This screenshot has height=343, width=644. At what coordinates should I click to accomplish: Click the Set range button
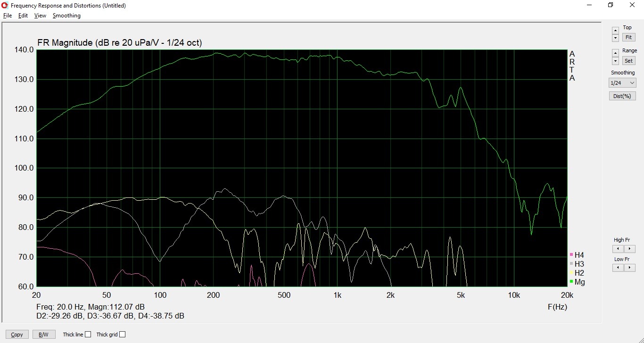628,61
